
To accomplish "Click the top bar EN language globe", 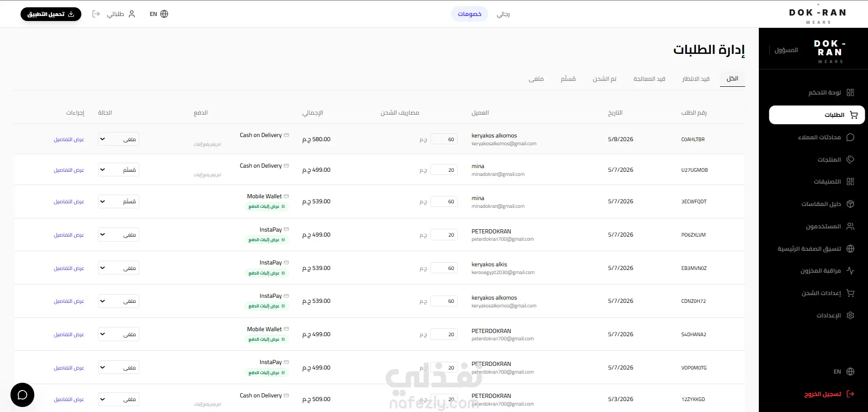I will 164,14.
